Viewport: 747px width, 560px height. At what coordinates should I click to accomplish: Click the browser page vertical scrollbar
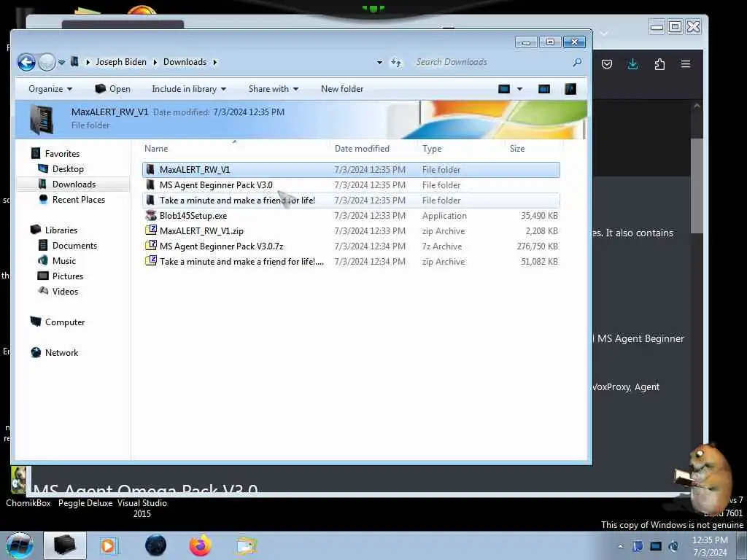click(697, 186)
